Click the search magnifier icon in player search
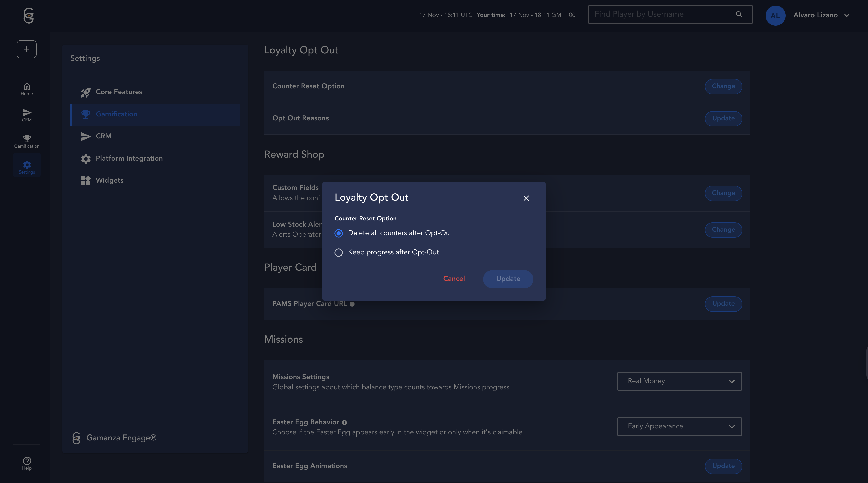This screenshot has height=483, width=868. [739, 15]
